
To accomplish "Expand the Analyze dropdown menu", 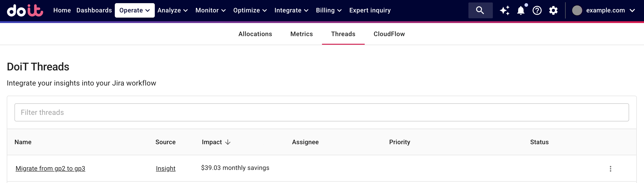I will [172, 10].
